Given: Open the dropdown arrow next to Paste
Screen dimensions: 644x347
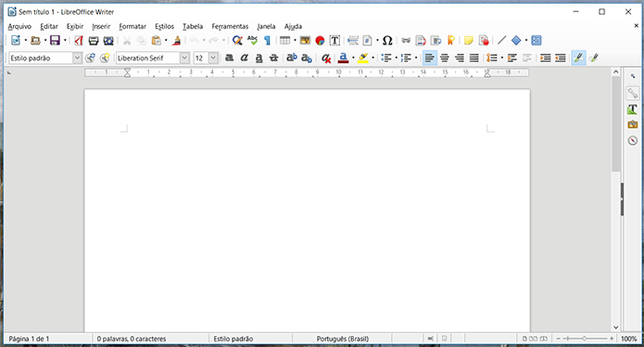Looking at the screenshot, I should (x=166, y=40).
